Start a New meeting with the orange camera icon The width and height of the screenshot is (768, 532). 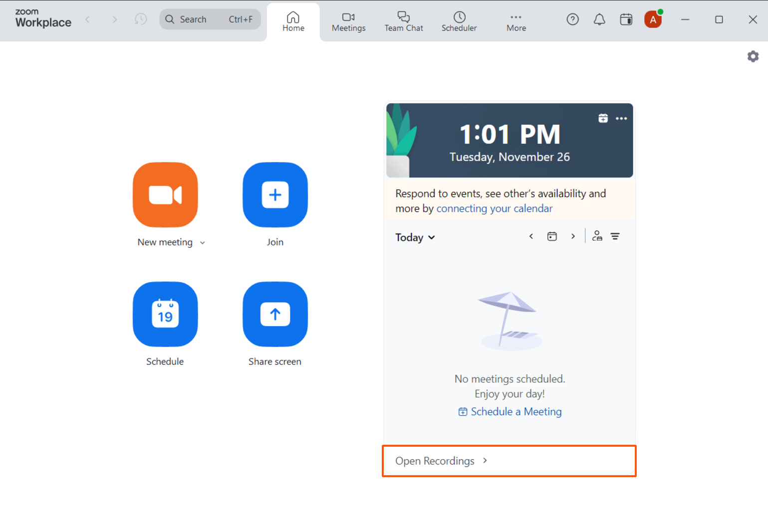tap(165, 195)
